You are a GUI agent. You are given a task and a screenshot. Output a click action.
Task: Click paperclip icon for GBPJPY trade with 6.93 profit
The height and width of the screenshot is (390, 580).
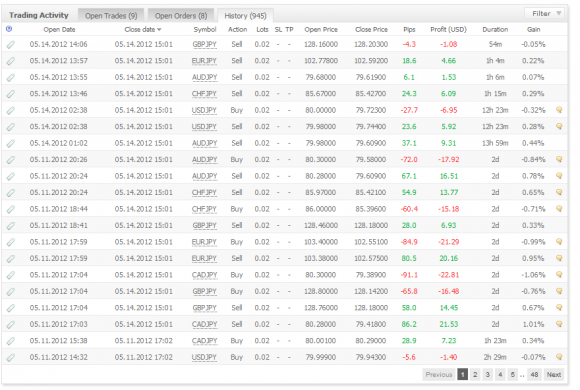[11, 226]
